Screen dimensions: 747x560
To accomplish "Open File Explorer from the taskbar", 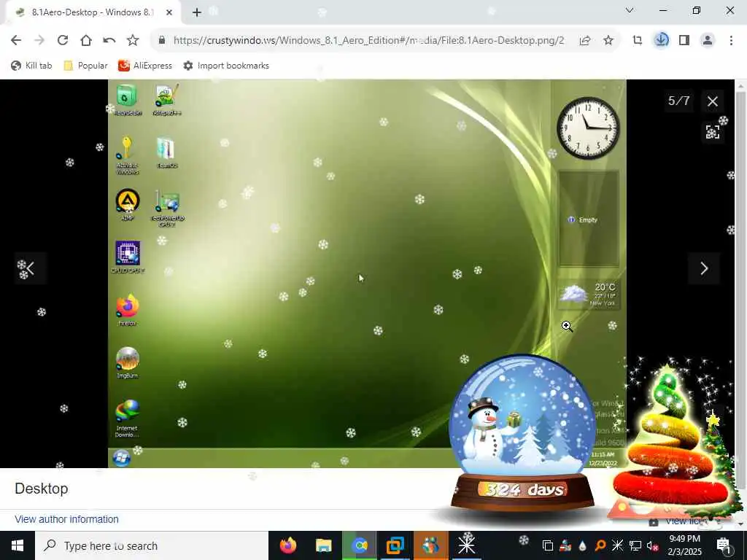I will (x=323, y=545).
